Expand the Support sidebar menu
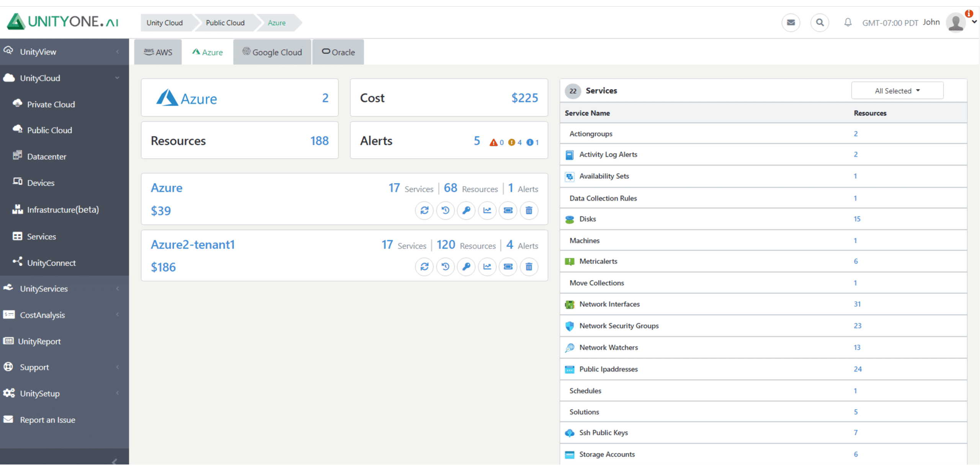Viewport: 980px width, 471px height. (64, 367)
